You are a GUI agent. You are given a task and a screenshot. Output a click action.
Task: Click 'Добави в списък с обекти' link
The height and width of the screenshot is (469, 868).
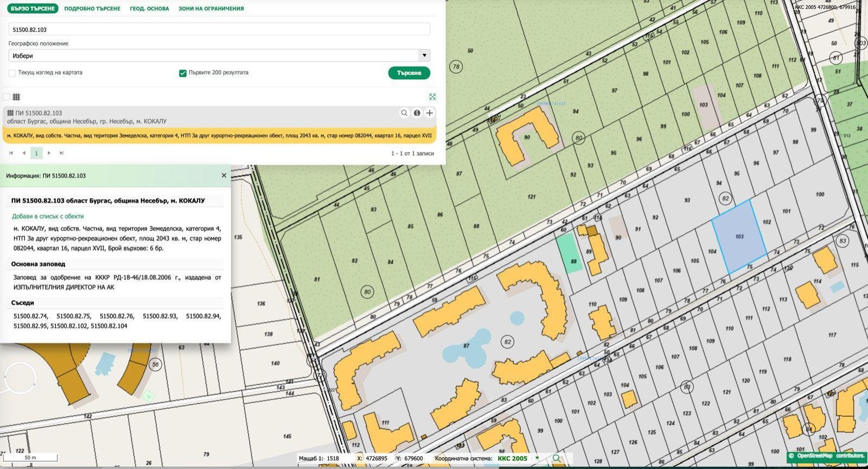point(48,216)
